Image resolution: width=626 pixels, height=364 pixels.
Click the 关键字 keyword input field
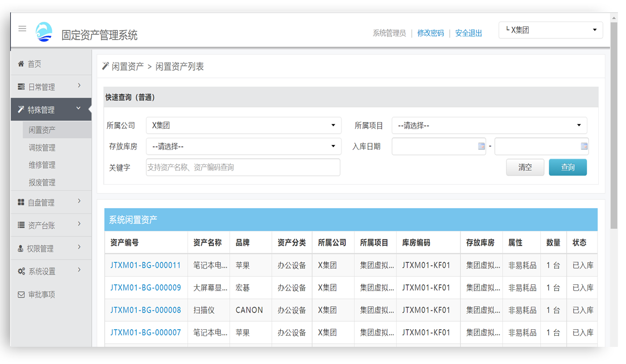(243, 167)
